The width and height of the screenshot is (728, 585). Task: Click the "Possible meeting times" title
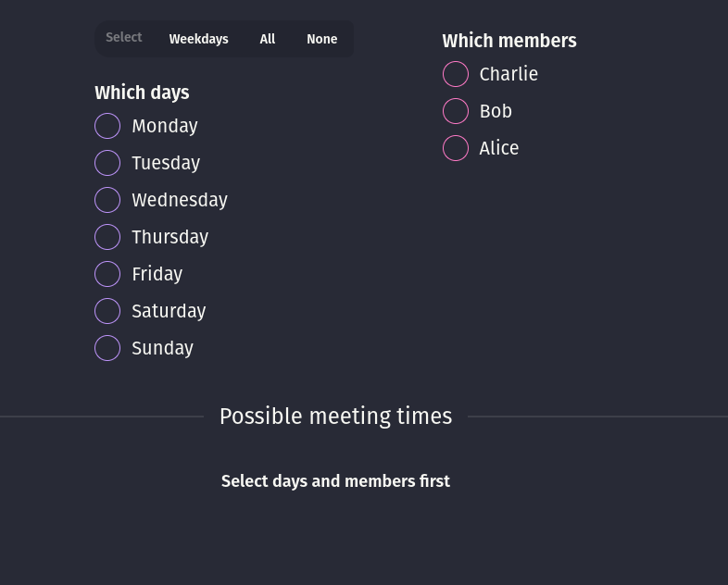(x=335, y=417)
